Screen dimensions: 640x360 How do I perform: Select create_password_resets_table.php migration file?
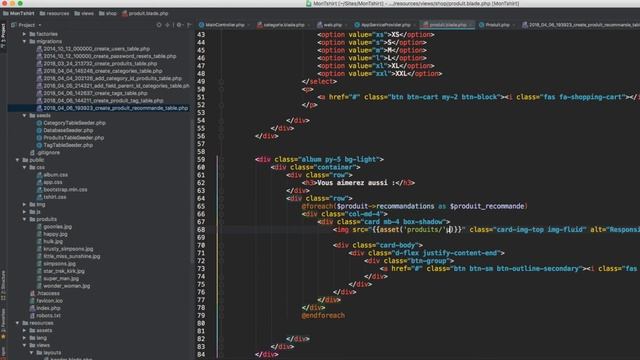(106, 56)
